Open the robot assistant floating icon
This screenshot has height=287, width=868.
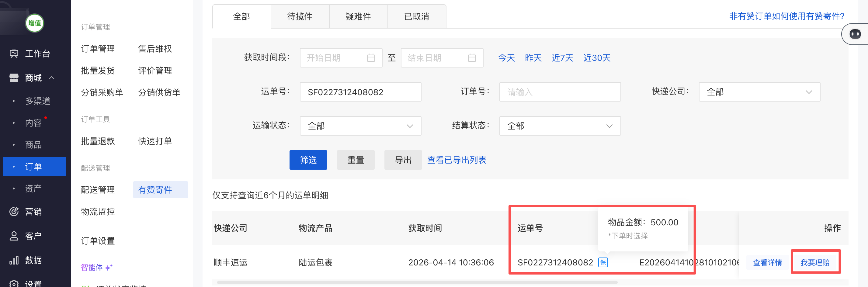855,34
